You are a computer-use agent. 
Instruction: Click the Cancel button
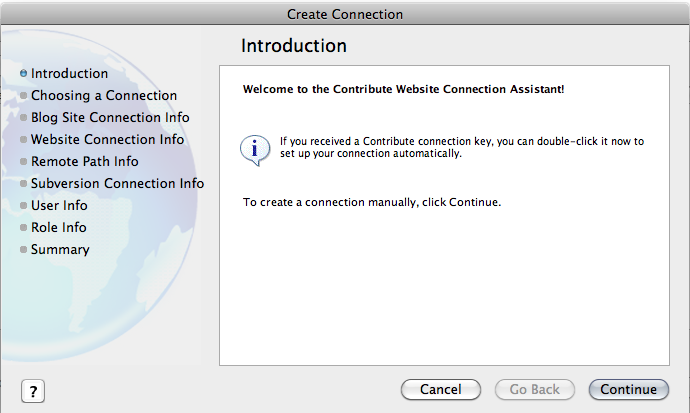(440, 389)
